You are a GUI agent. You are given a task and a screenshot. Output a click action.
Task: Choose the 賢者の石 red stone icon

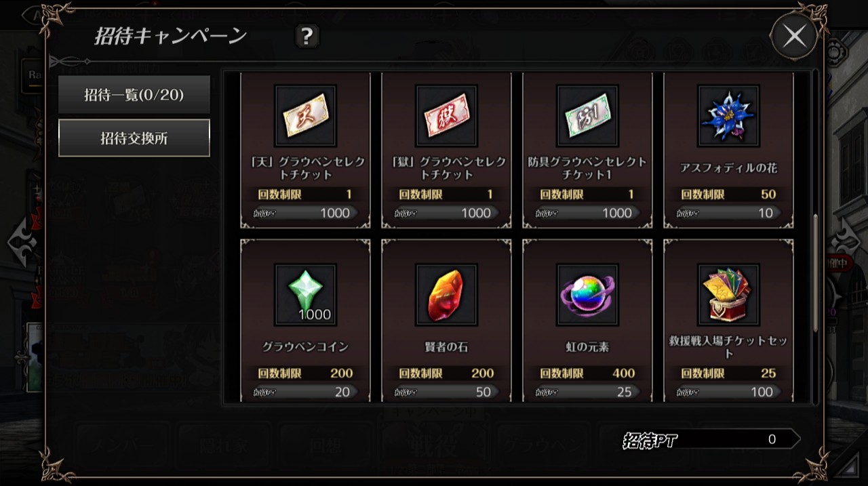tap(446, 295)
